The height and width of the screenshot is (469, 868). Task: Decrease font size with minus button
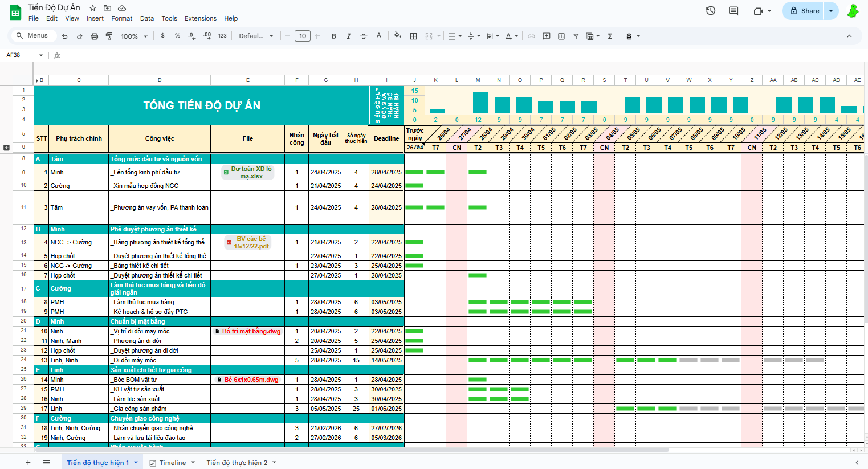288,36
